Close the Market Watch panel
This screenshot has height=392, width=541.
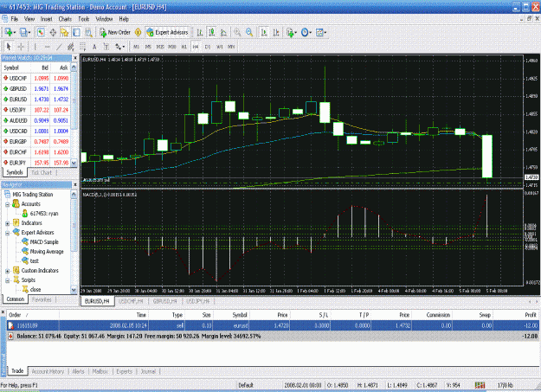click(74, 58)
